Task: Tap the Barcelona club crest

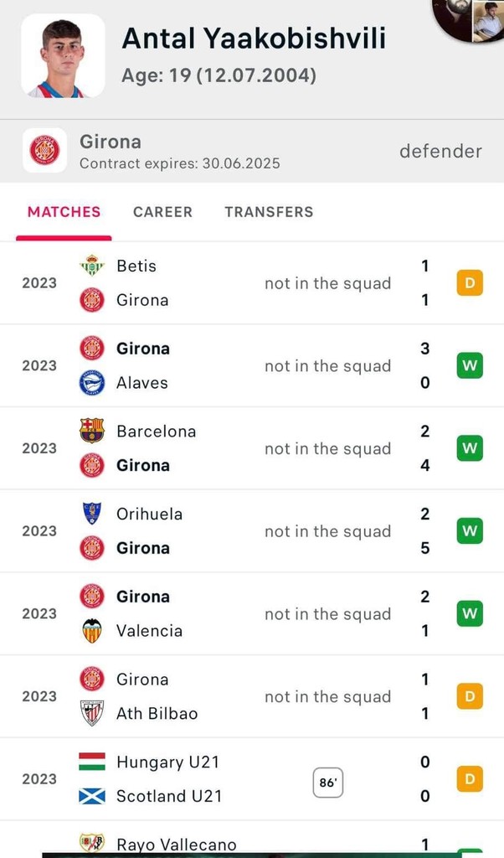Action: (x=92, y=431)
